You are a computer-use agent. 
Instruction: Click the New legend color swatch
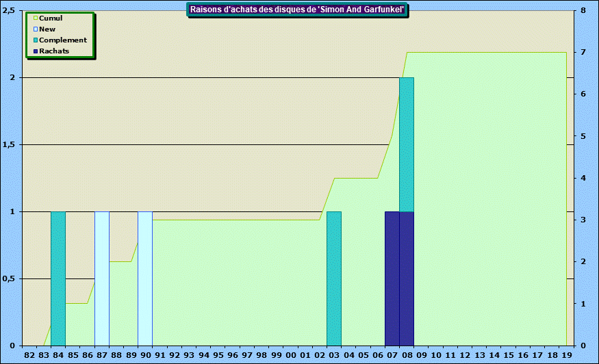point(36,29)
